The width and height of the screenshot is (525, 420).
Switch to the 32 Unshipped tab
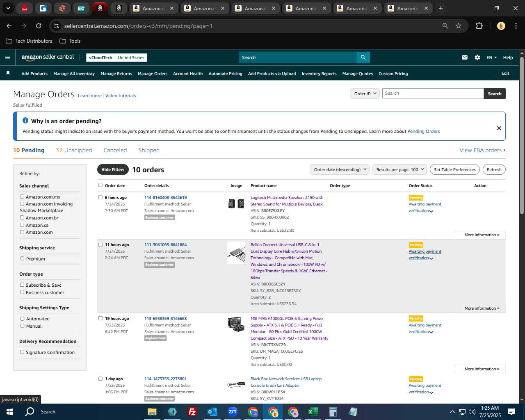coord(74,150)
